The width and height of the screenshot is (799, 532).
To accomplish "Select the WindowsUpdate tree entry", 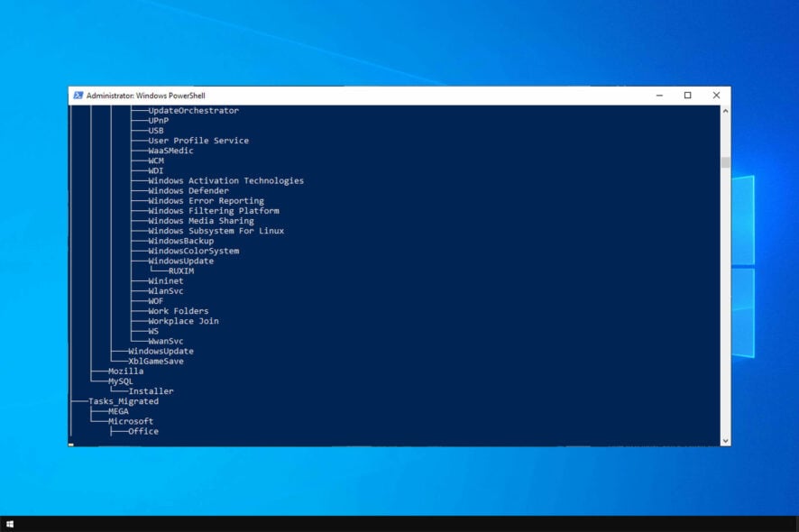I will (x=180, y=261).
